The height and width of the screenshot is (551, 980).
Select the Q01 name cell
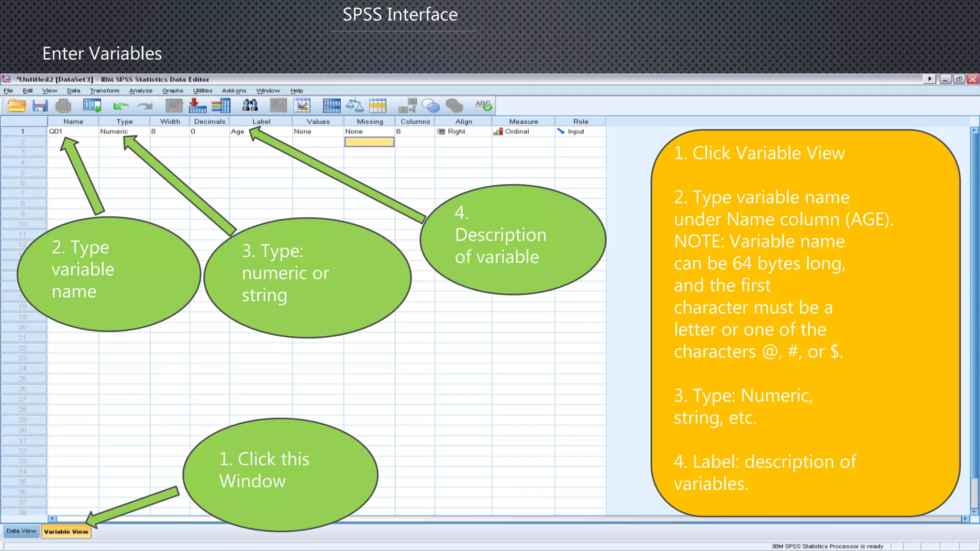[73, 132]
